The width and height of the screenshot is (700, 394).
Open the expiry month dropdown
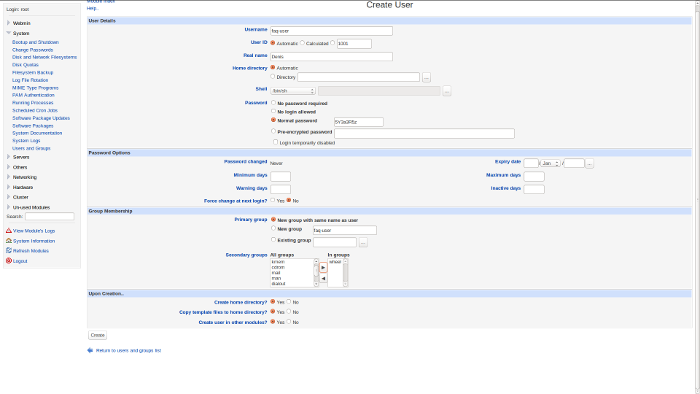click(550, 163)
